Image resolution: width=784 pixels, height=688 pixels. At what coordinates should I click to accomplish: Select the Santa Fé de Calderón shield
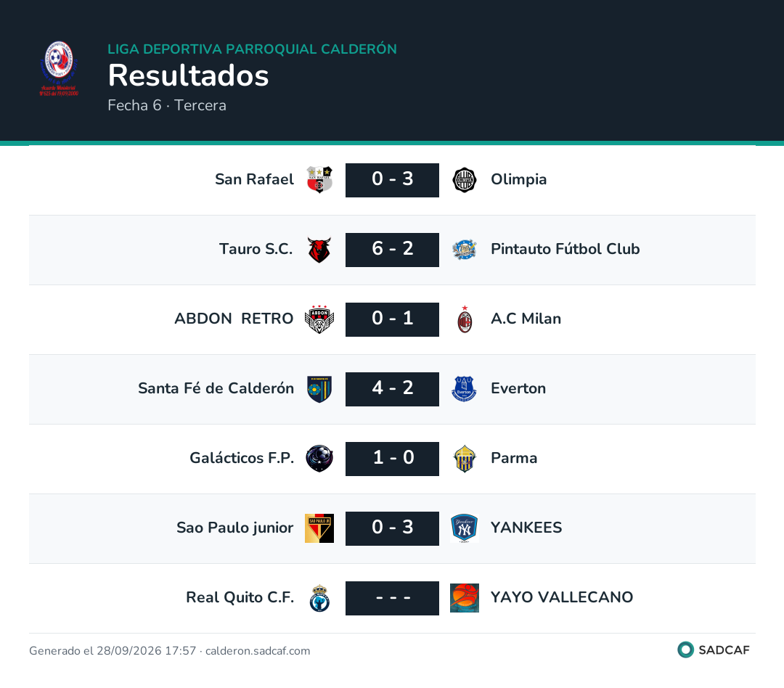pos(319,389)
